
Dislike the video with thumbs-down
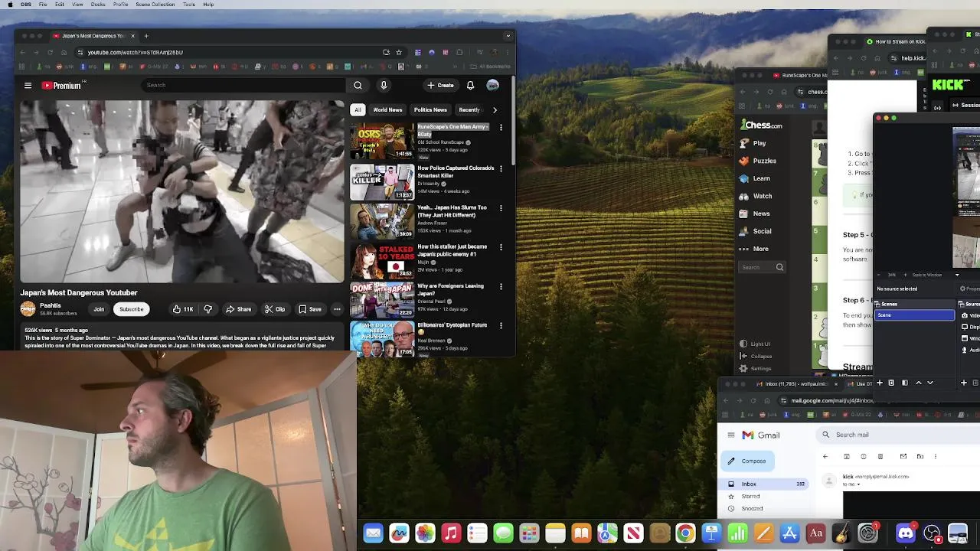pyautogui.click(x=207, y=309)
